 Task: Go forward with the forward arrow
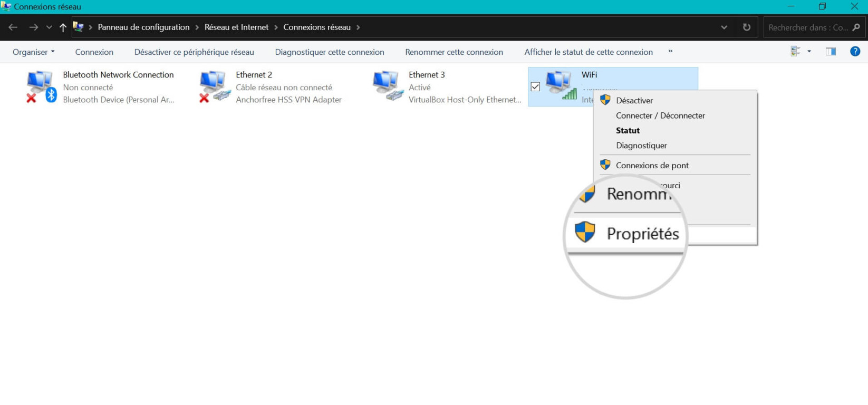point(33,27)
